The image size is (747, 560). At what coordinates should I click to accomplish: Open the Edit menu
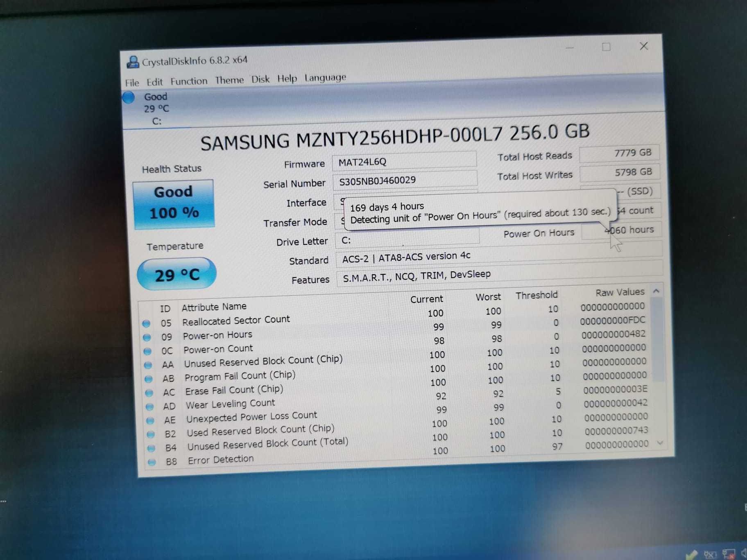[x=155, y=82]
